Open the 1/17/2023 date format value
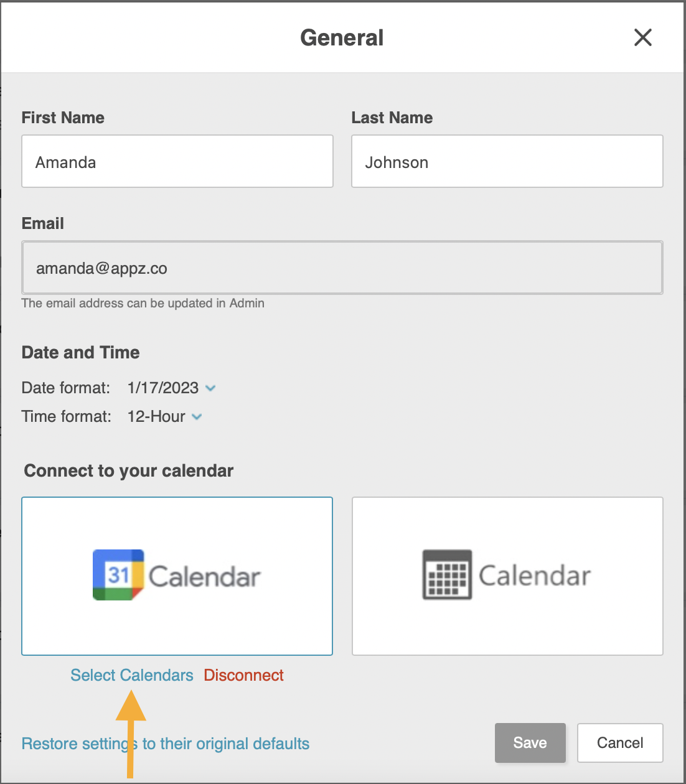This screenshot has height=784, width=686. coord(162,388)
